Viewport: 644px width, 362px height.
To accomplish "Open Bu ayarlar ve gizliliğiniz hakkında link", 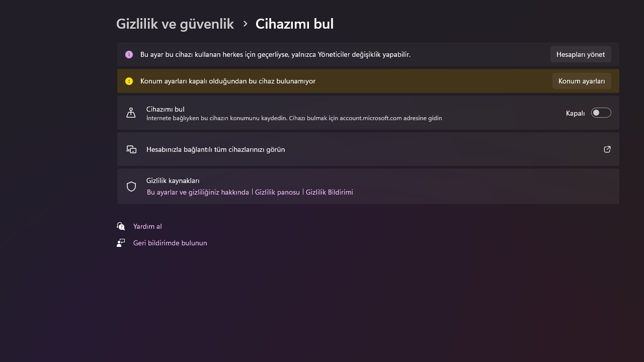I will (x=198, y=192).
